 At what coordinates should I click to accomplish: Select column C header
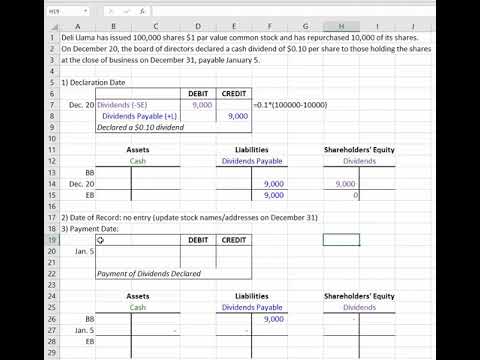(156, 26)
